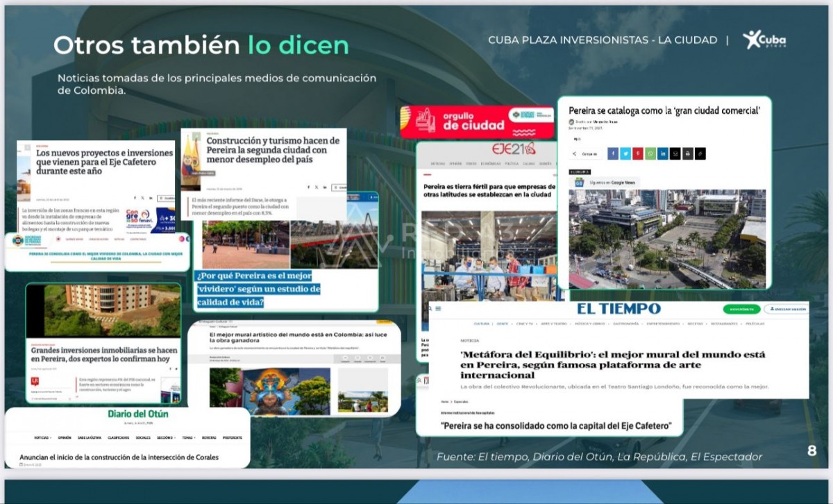Open the El Tiempo hamburger menu icon
Screen dimensions: 833x504
pyautogui.click(x=439, y=308)
